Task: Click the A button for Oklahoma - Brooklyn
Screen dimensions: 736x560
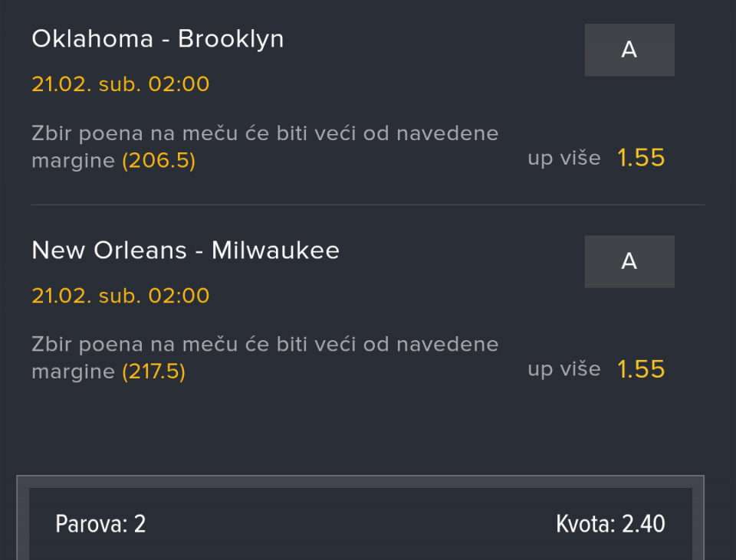Action: click(629, 50)
